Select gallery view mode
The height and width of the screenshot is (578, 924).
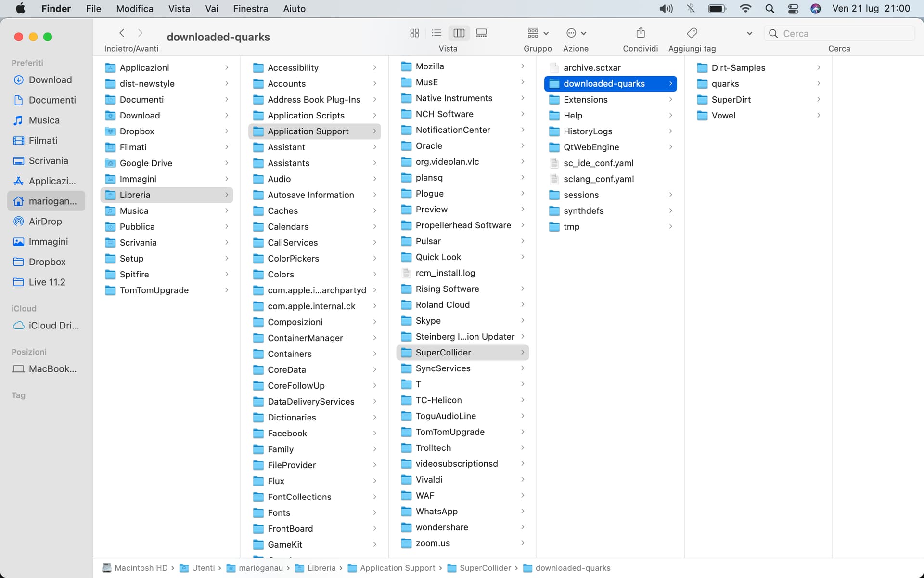[x=481, y=33]
